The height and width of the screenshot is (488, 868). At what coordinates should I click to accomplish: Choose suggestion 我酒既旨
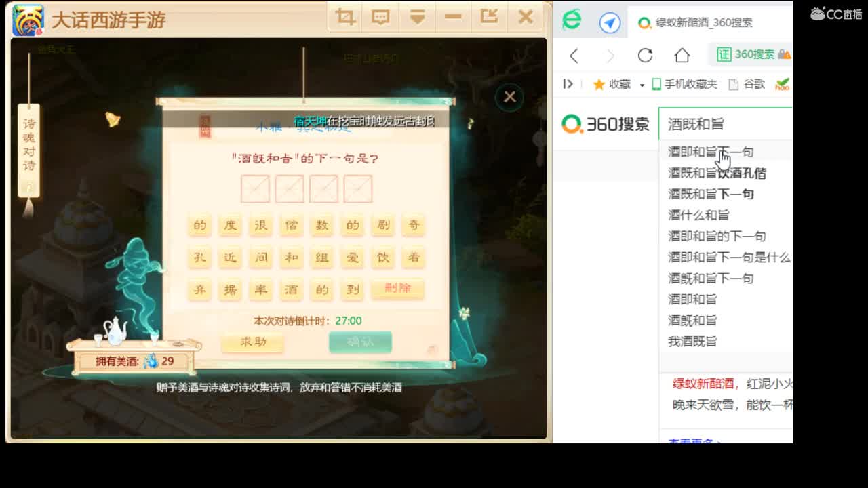[x=692, y=341]
